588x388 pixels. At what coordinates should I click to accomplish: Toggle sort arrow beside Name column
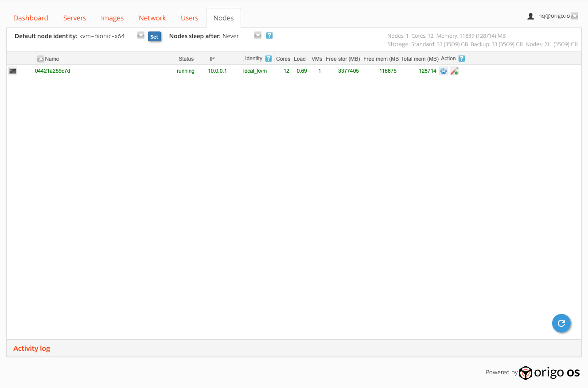coord(40,59)
